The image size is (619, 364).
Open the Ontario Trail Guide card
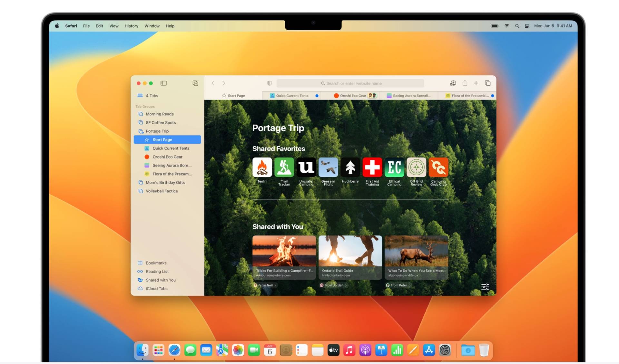(350, 257)
